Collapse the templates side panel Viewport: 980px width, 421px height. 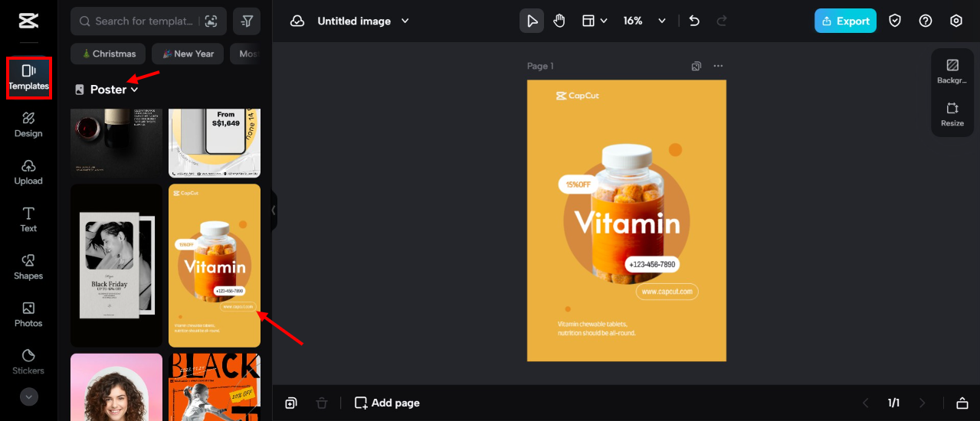coord(274,210)
